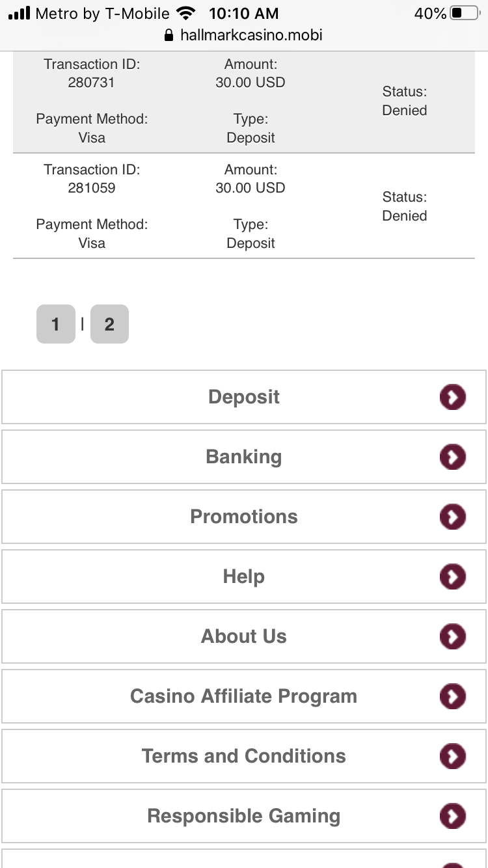Tap the arrow icon beside Help

click(x=453, y=576)
